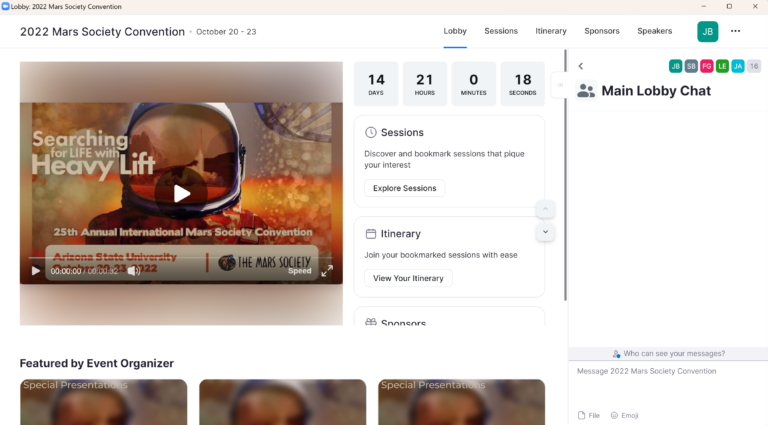Click the FG participant avatar
Image resolution: width=768 pixels, height=425 pixels.
[707, 66]
